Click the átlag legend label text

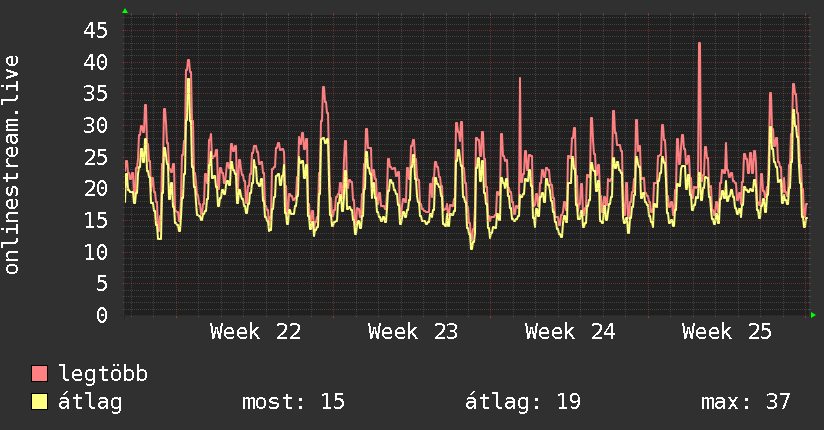click(x=90, y=402)
